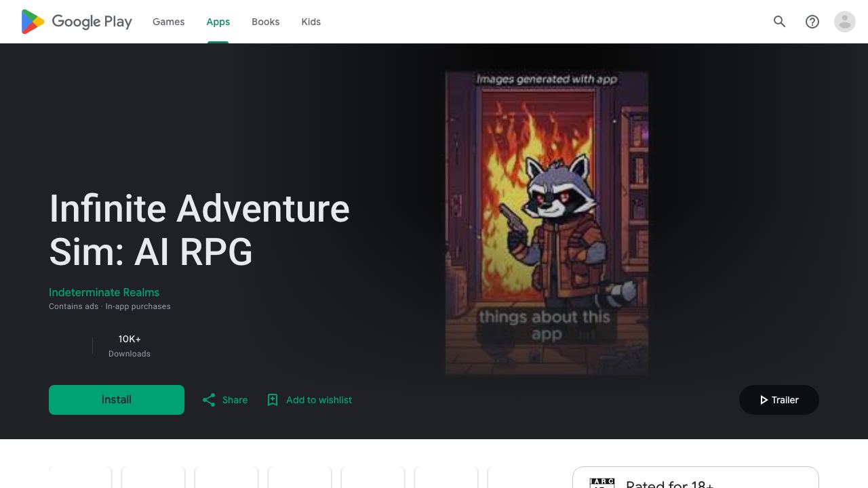Switch to the Books tab
The height and width of the screenshot is (488, 868).
[x=266, y=22]
